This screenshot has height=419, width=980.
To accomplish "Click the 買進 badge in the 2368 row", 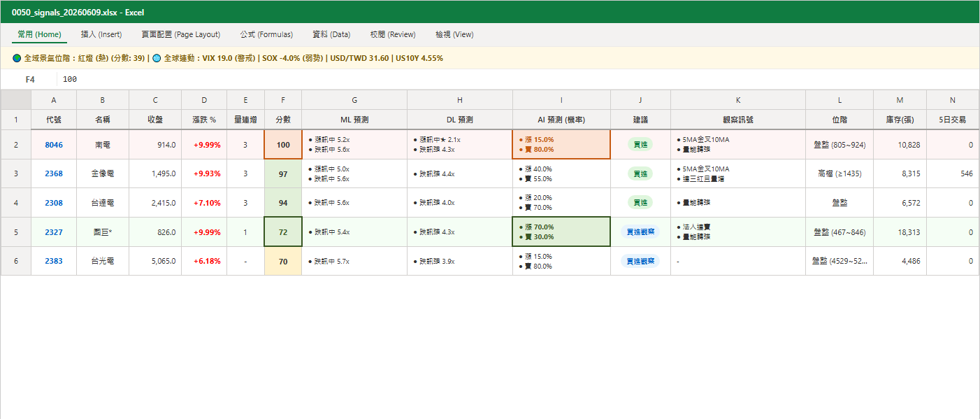I will [640, 173].
